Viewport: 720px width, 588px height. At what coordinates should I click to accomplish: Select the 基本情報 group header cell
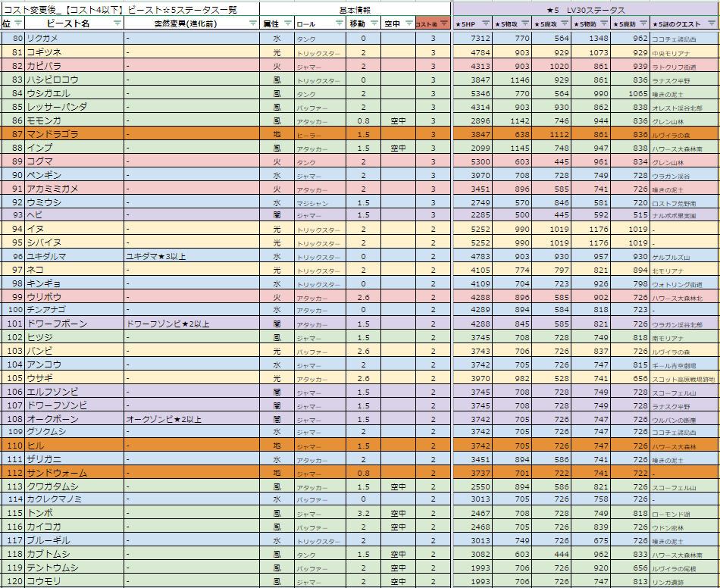[355, 10]
